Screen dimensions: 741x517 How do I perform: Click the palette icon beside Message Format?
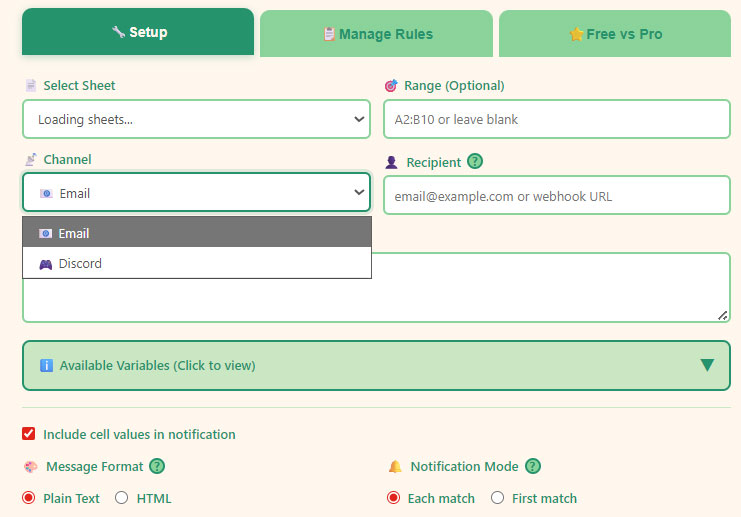31,467
